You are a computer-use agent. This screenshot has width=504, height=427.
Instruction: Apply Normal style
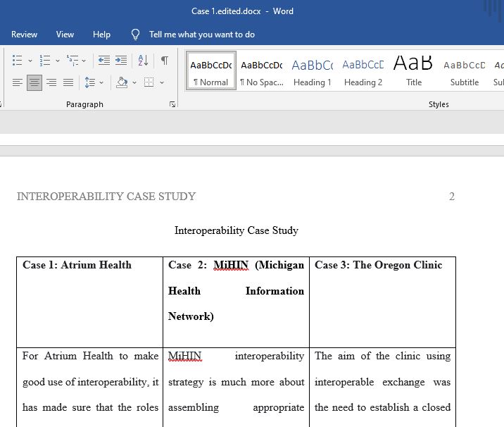click(x=211, y=70)
